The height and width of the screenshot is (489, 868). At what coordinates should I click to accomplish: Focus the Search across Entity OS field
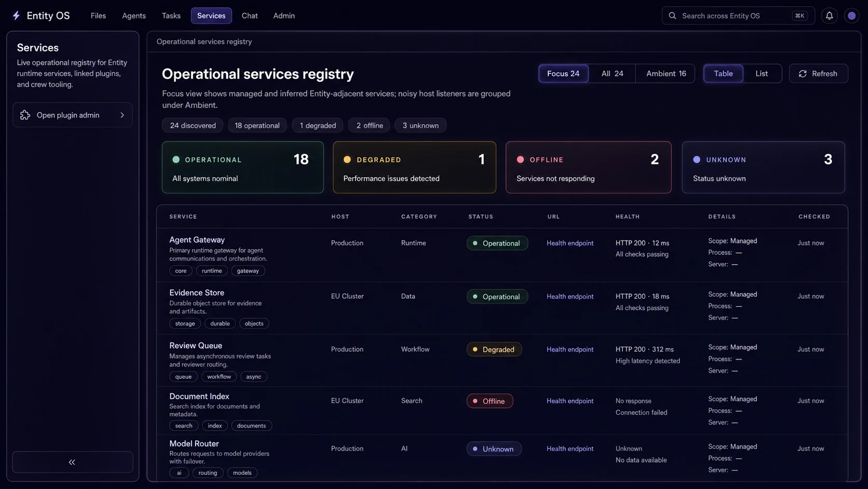pyautogui.click(x=738, y=16)
